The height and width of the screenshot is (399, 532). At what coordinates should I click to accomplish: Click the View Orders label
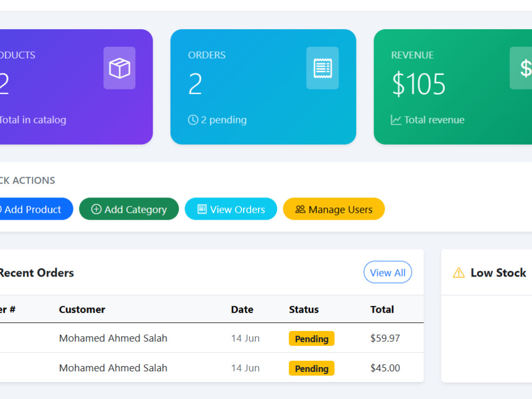coord(237,209)
